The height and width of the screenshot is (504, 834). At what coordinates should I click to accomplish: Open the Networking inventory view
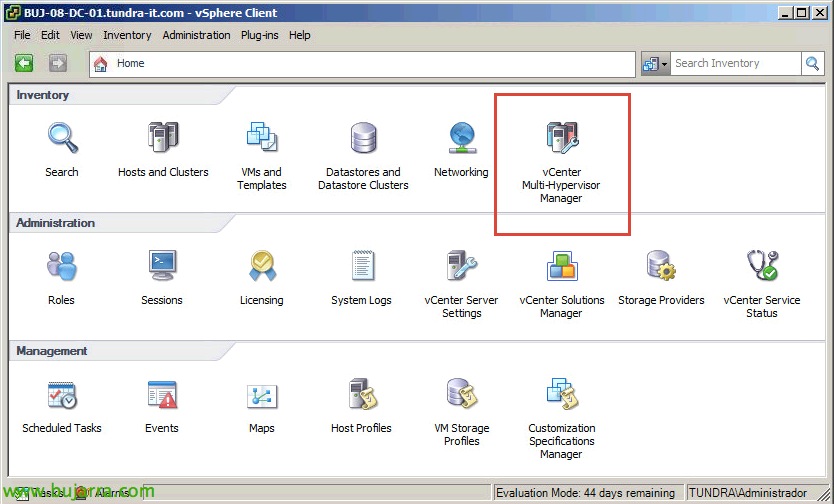(x=461, y=138)
